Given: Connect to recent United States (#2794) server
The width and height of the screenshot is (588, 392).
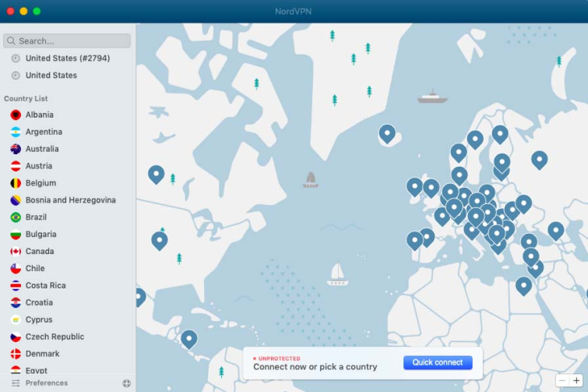Looking at the screenshot, I should pyautogui.click(x=68, y=58).
